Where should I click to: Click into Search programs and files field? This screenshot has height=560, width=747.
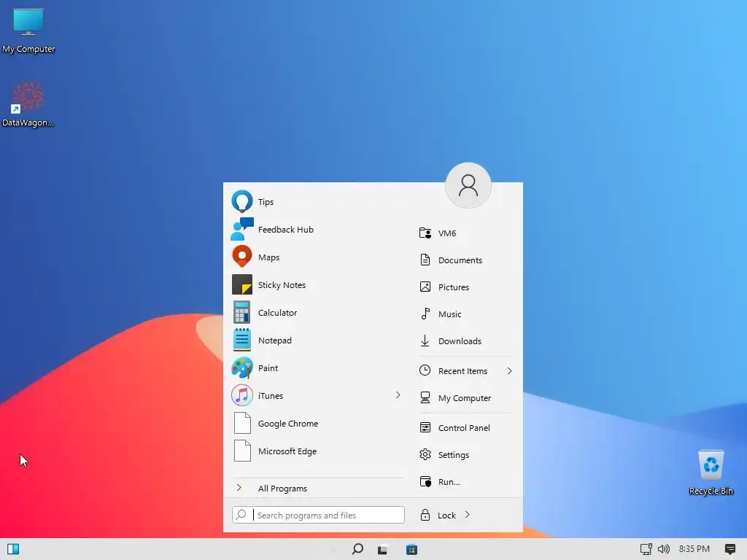[318, 515]
